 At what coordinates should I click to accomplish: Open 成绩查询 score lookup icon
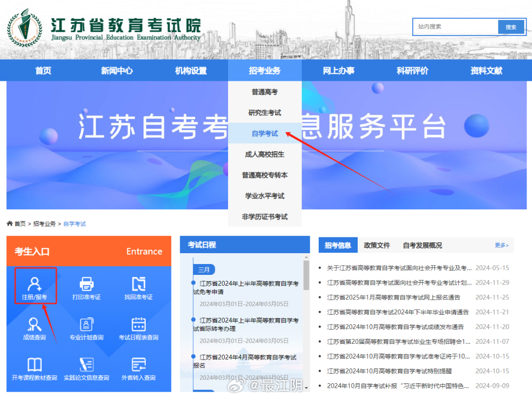point(34,328)
